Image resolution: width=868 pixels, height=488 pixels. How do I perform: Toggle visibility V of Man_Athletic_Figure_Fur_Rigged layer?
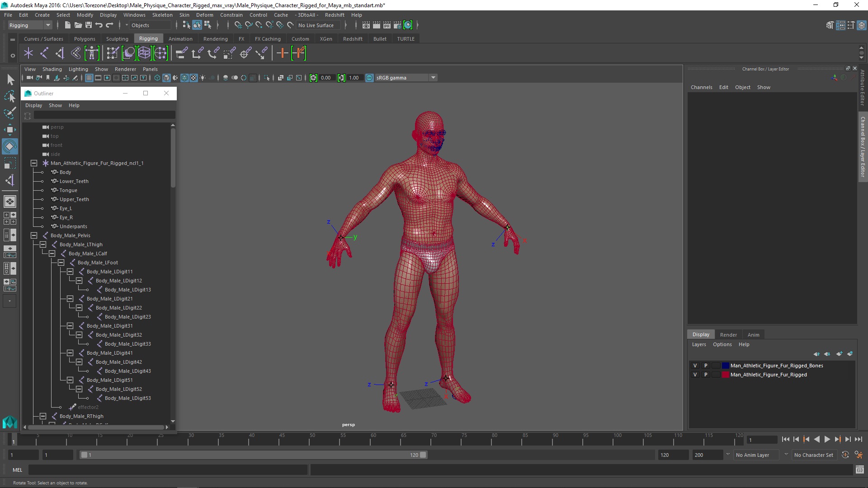[695, 375]
